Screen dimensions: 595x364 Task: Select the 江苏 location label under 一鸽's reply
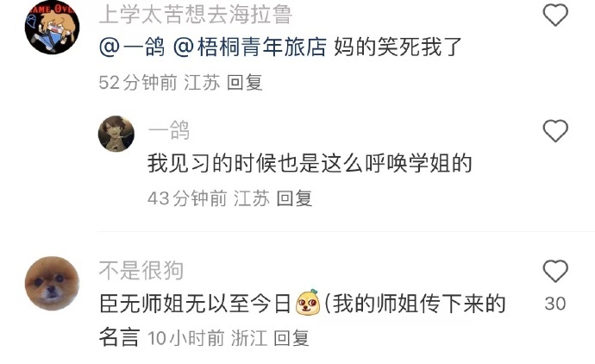pos(252,198)
